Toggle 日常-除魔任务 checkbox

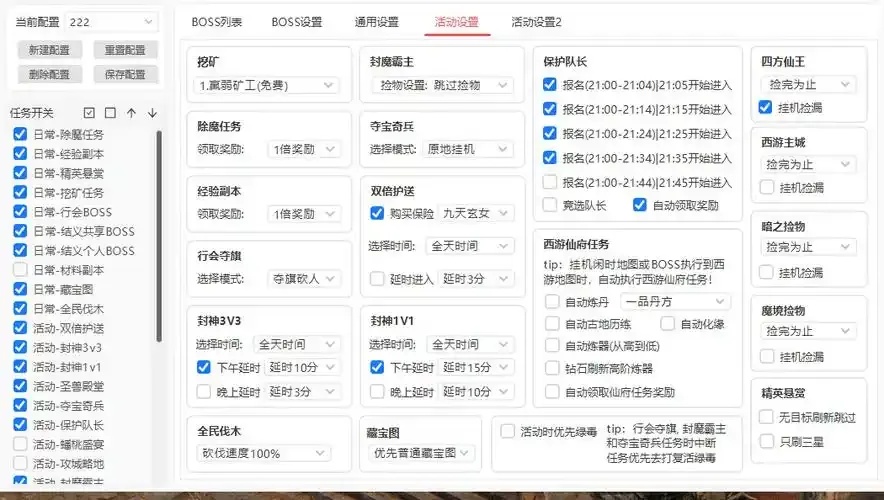click(20, 134)
